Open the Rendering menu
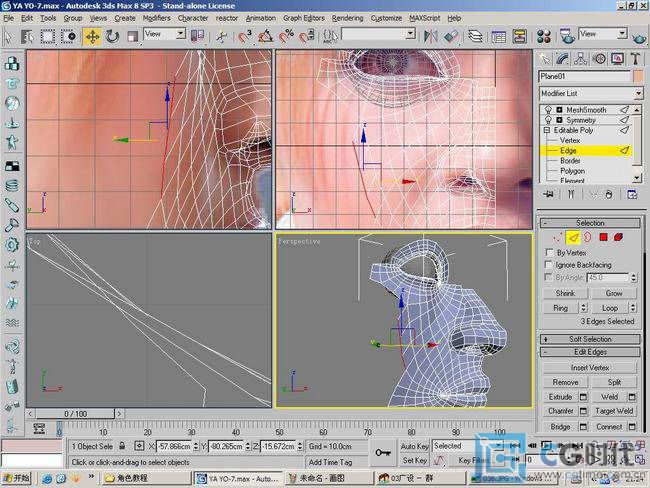 coord(347,18)
